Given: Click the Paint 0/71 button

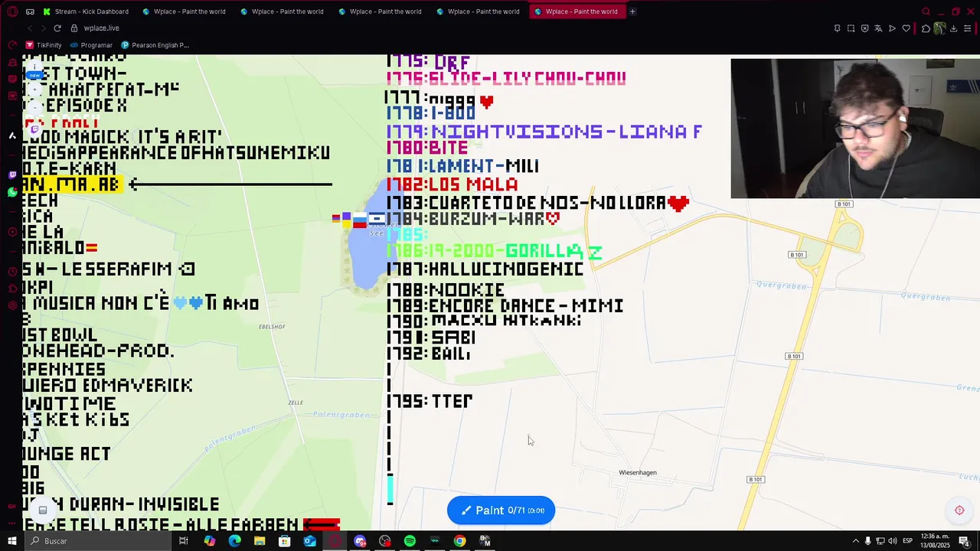Looking at the screenshot, I should [501, 510].
